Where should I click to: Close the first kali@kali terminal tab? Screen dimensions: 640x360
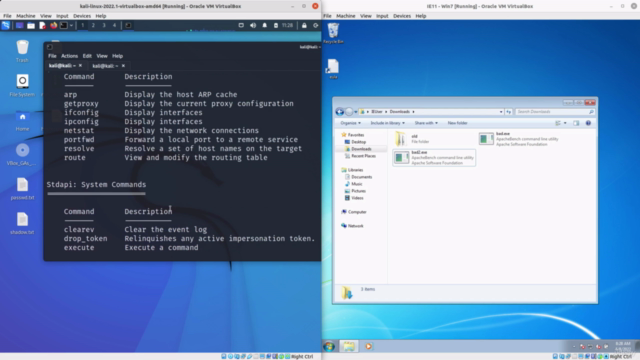pos(80,65)
